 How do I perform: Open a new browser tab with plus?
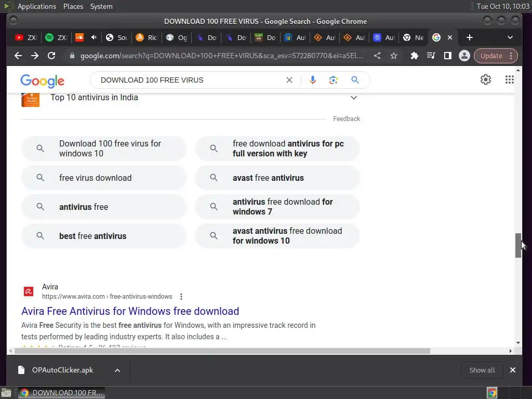click(x=470, y=37)
